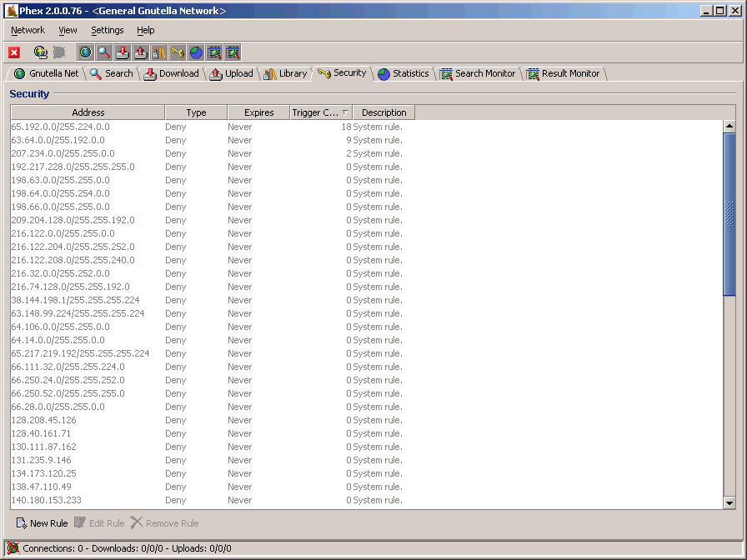Viewport: 747px width, 560px height.
Task: Select the rule 216.122.204.0/255.255.252.0
Action: point(213,247)
